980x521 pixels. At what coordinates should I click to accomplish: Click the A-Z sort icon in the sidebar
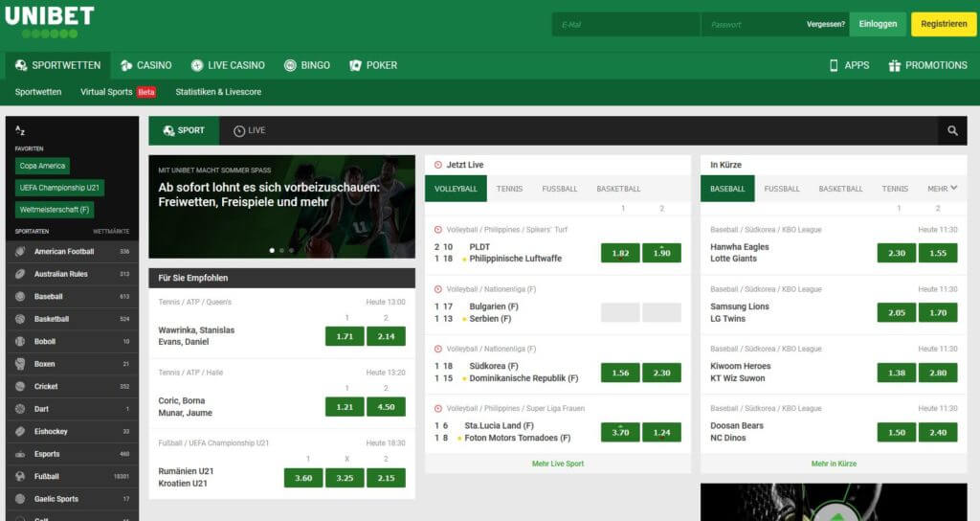[x=20, y=130]
